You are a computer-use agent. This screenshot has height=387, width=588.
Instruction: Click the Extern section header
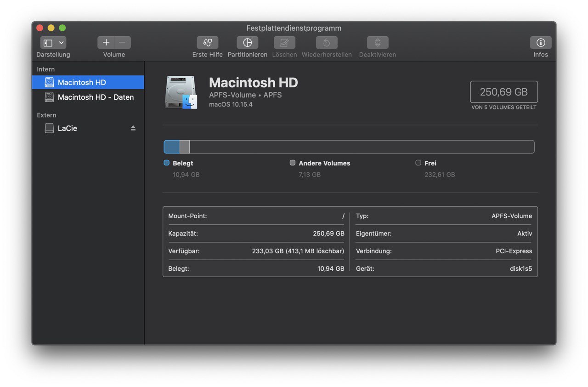click(x=47, y=115)
